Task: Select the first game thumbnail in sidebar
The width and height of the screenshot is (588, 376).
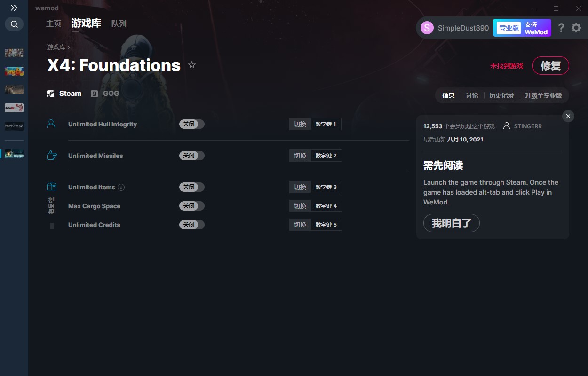Action: click(14, 53)
